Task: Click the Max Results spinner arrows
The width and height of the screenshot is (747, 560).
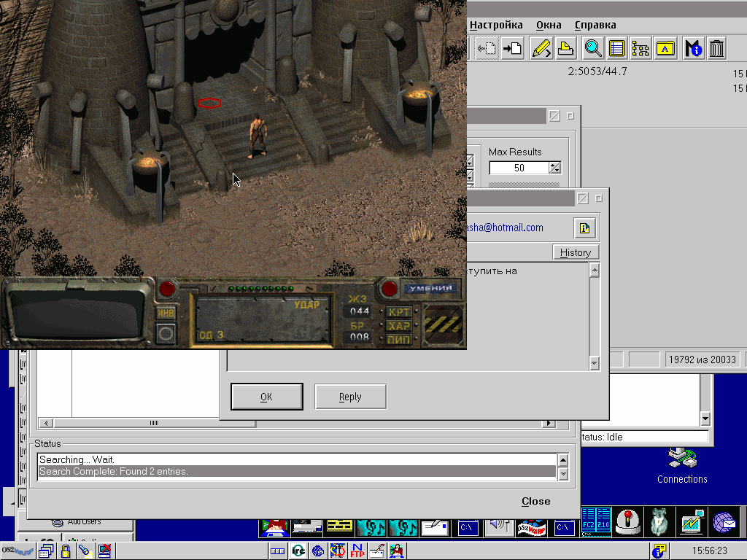Action: (x=554, y=168)
